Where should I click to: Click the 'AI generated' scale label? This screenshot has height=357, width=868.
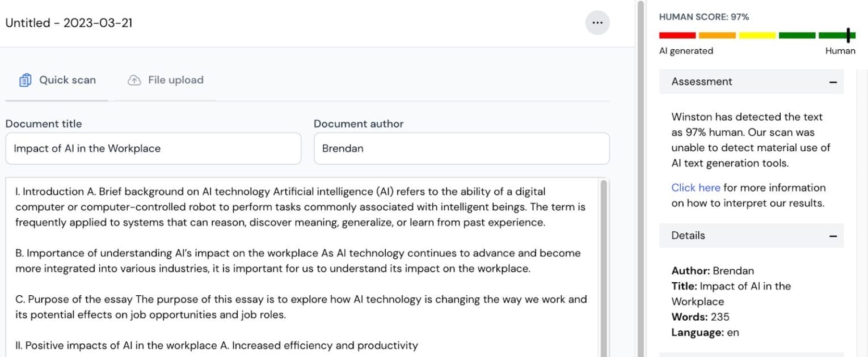click(686, 50)
